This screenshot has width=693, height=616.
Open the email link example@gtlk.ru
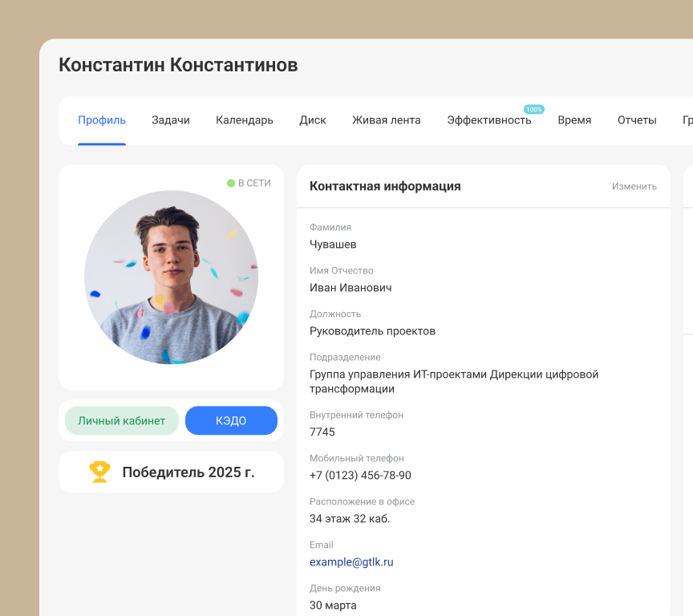(x=351, y=561)
